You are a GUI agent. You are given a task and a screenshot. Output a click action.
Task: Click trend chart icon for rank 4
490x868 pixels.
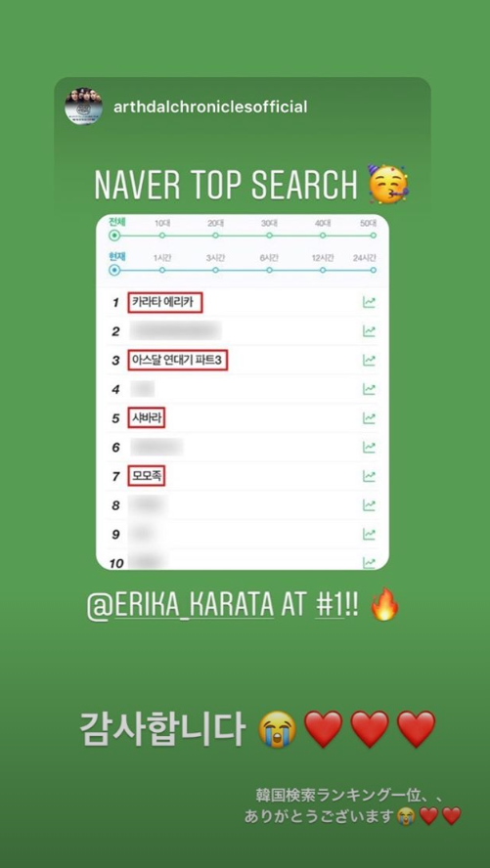click(x=369, y=389)
